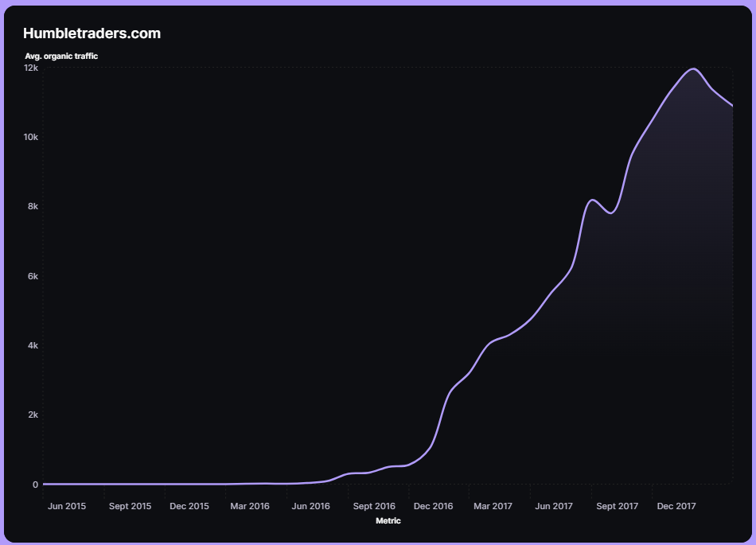Click the Sept 2015 x-axis label
The image size is (756, 545).
(130, 506)
